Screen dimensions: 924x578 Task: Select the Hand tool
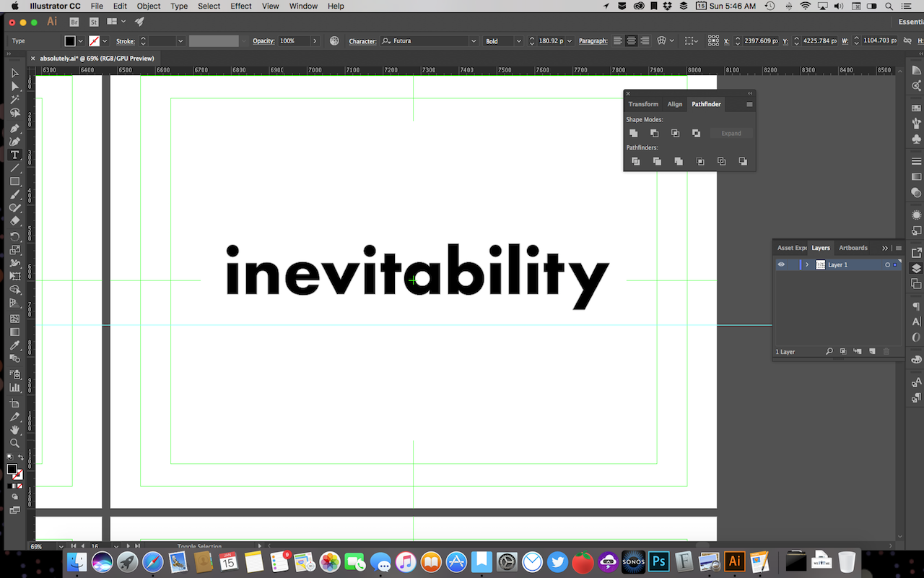(x=14, y=430)
